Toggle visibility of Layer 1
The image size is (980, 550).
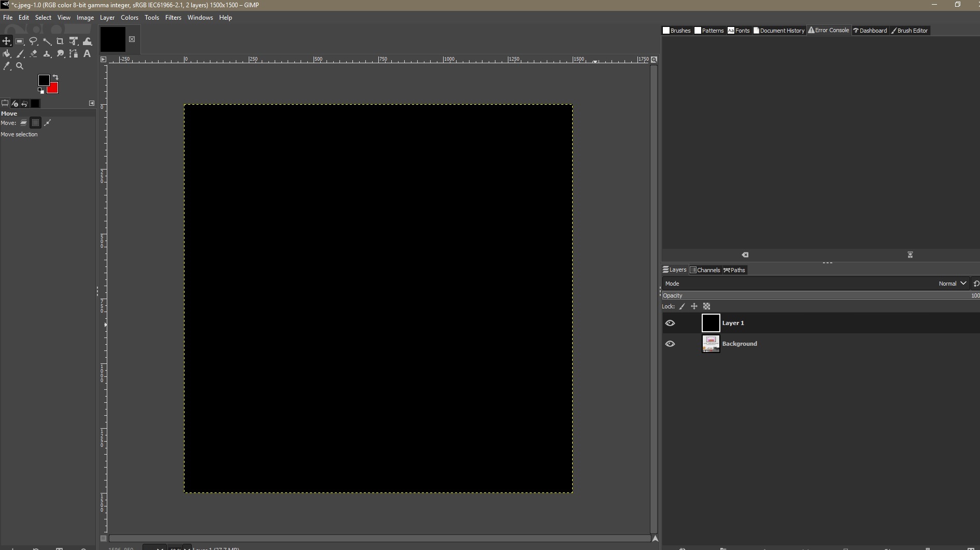[671, 323]
